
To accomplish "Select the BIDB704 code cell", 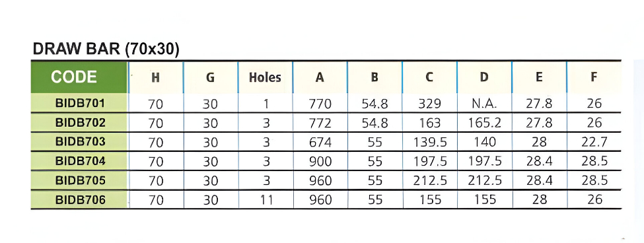I will click(79, 161).
